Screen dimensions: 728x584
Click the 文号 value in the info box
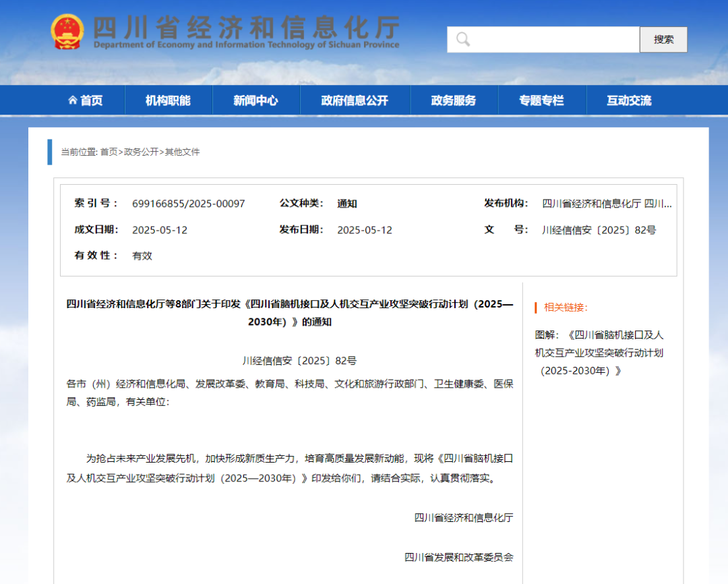[x=599, y=230]
